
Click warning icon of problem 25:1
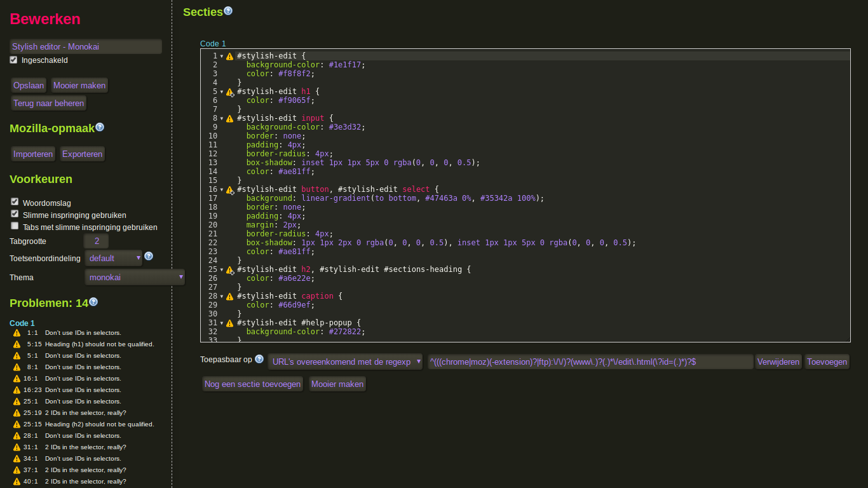(17, 402)
